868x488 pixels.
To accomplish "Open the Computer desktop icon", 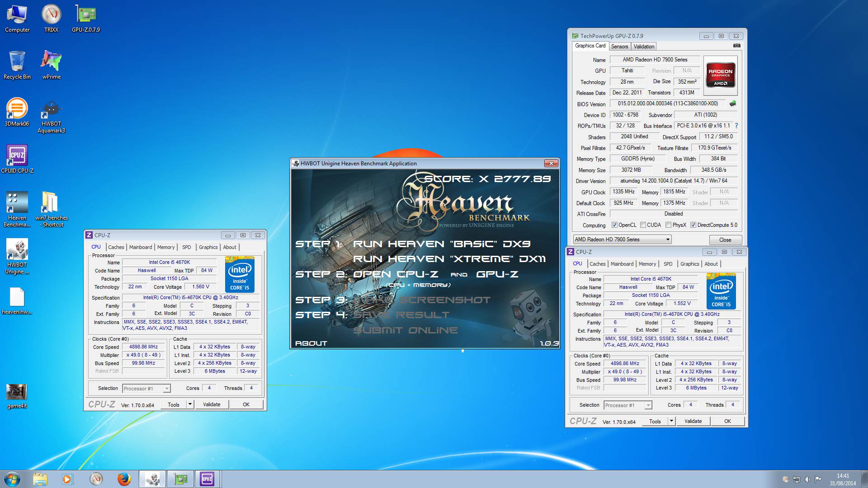I will [x=17, y=19].
